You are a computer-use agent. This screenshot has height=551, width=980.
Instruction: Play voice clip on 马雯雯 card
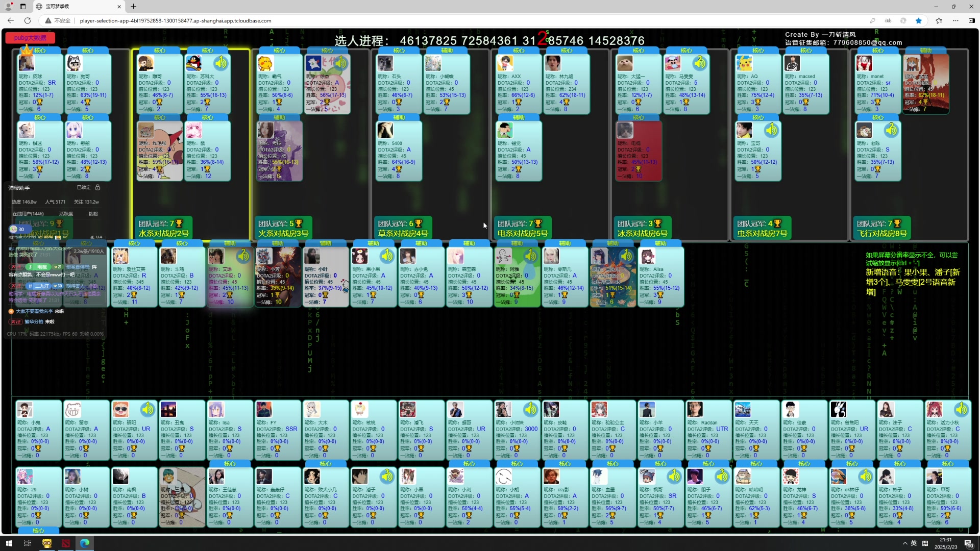click(x=700, y=63)
